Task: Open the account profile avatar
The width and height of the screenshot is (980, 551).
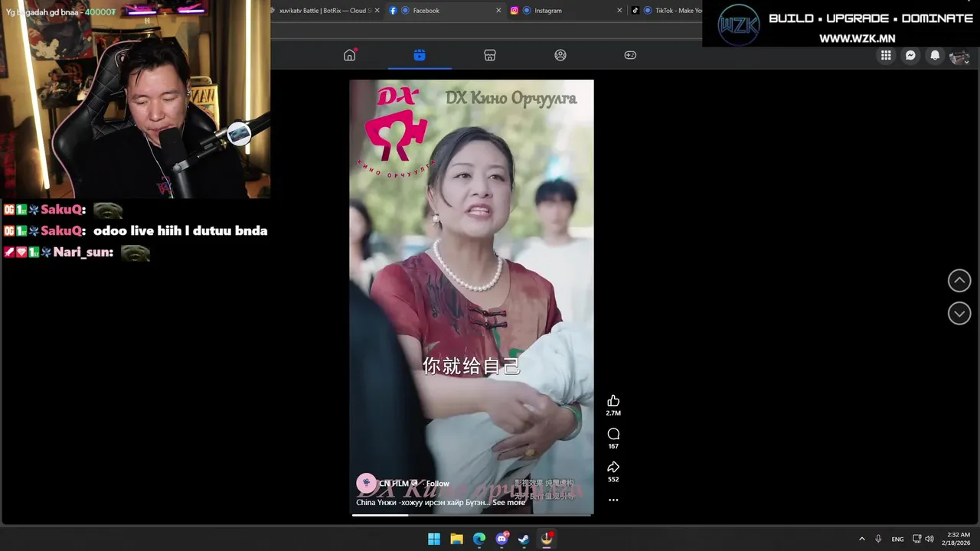Action: click(959, 56)
